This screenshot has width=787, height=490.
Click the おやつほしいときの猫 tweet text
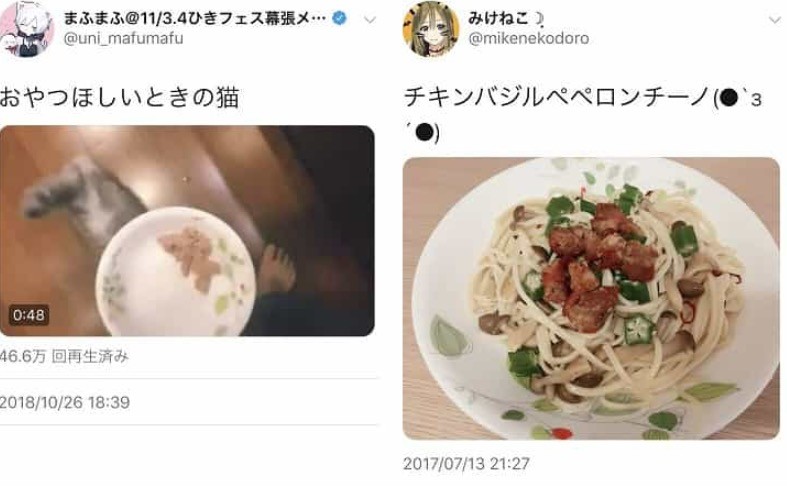click(x=119, y=97)
